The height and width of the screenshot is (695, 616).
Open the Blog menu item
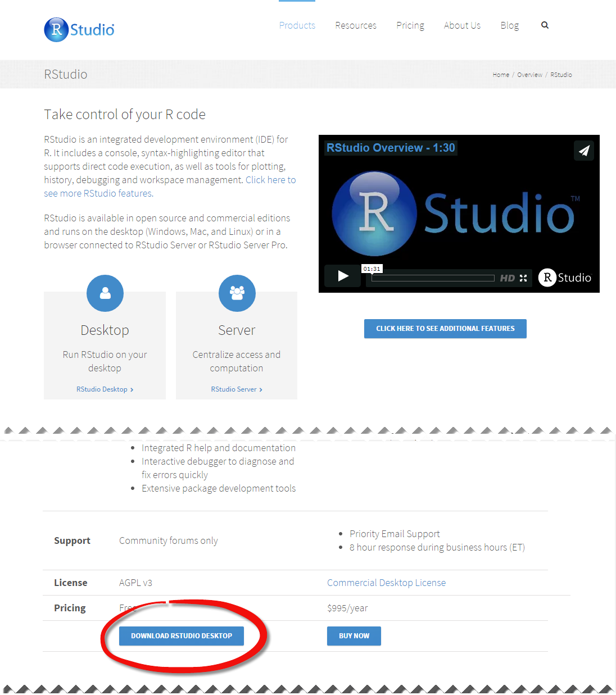point(510,25)
